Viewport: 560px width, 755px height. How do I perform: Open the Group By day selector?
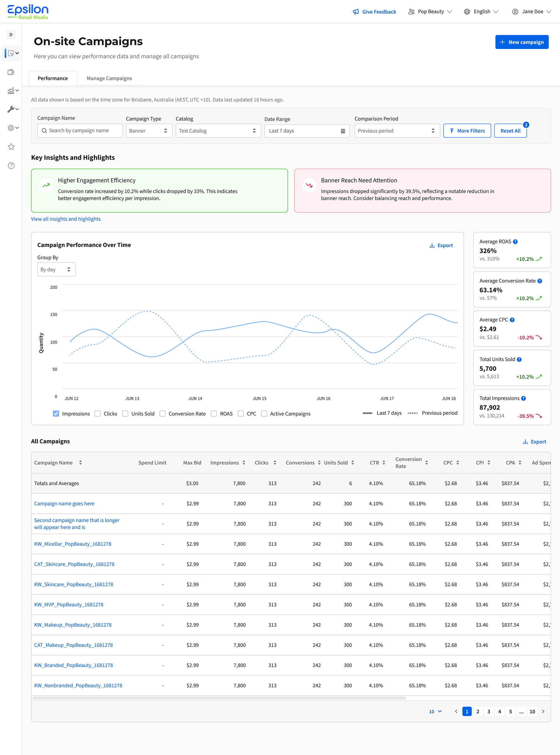click(x=56, y=269)
